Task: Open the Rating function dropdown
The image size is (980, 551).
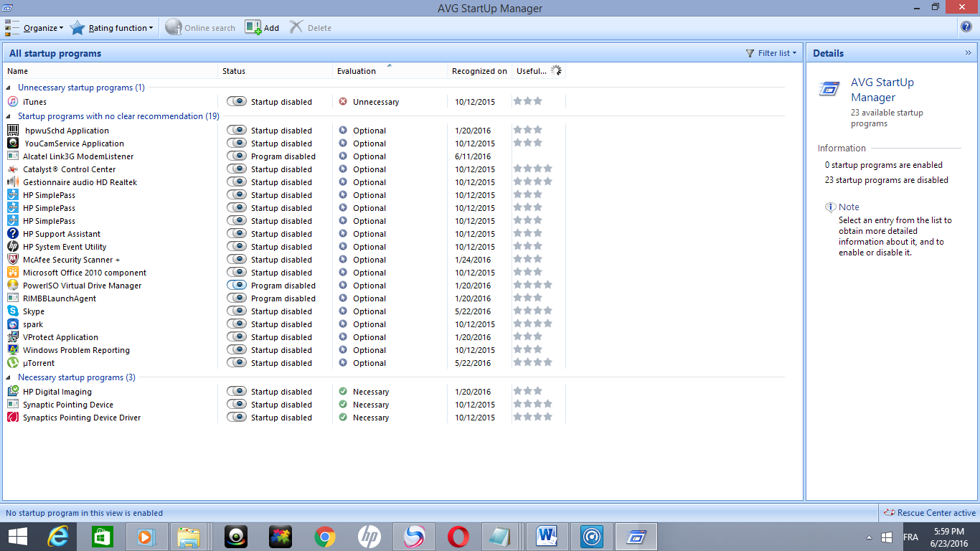Action: click(112, 28)
